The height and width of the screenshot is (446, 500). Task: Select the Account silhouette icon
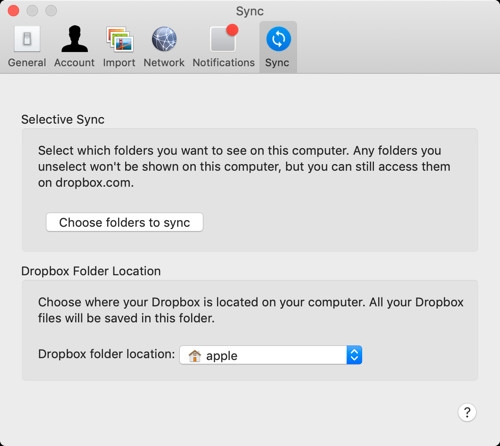(x=75, y=39)
